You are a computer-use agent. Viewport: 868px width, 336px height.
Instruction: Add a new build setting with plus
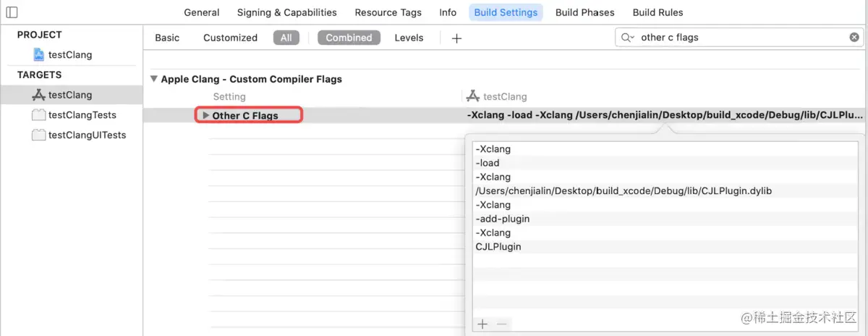point(456,38)
